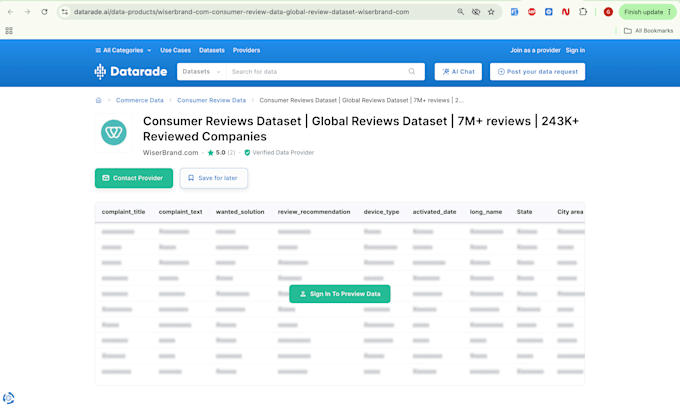Click Post your data request button

(x=537, y=72)
